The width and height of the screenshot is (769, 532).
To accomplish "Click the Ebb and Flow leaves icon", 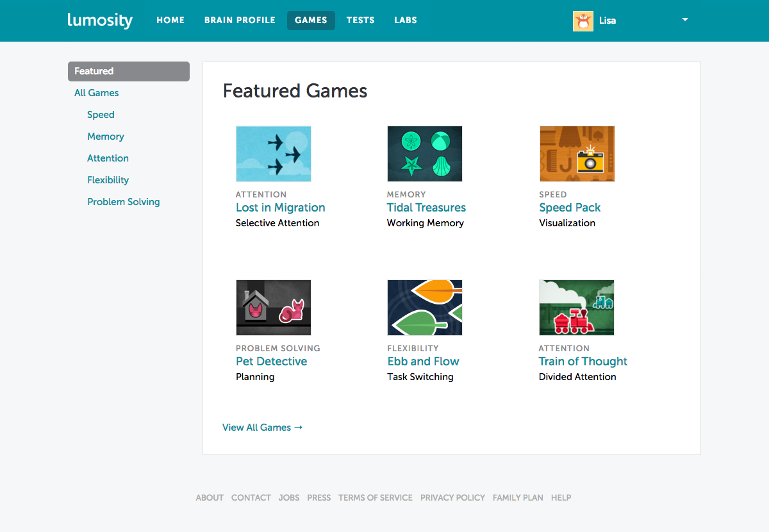I will 424,308.
